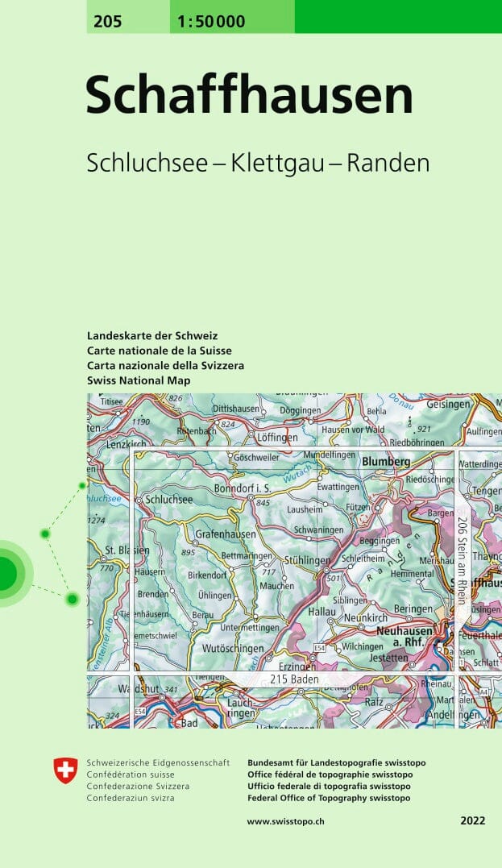Click the 215 Baden adjacent sheet label
This screenshot has height=868, width=502.
[294, 679]
